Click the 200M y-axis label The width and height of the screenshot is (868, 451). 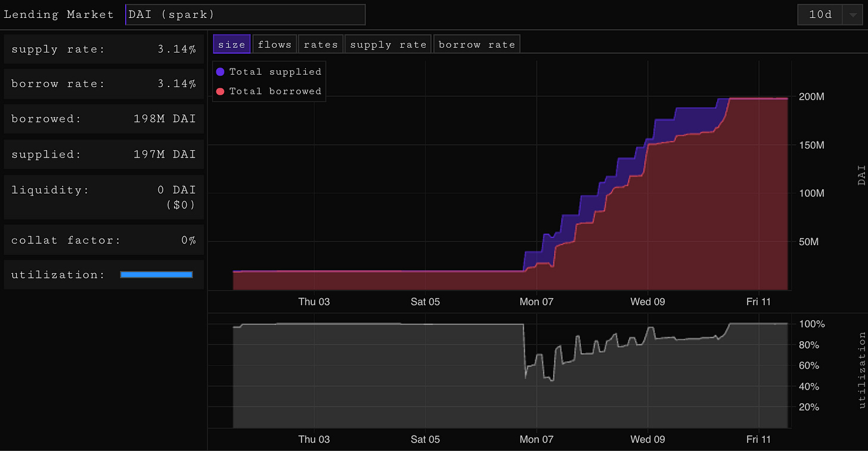pos(811,97)
